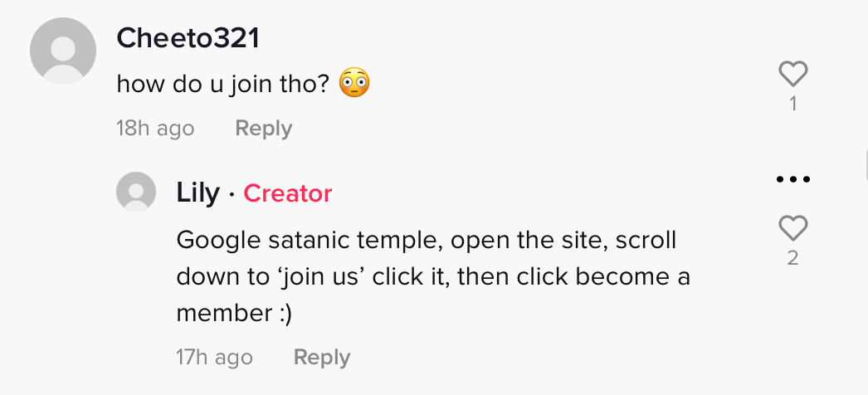Click the quoted 'join us' text

point(321,276)
